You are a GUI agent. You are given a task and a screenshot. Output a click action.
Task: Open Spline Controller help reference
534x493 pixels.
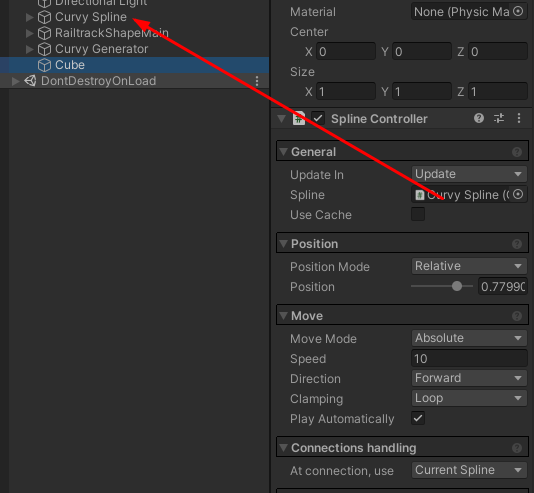click(479, 118)
